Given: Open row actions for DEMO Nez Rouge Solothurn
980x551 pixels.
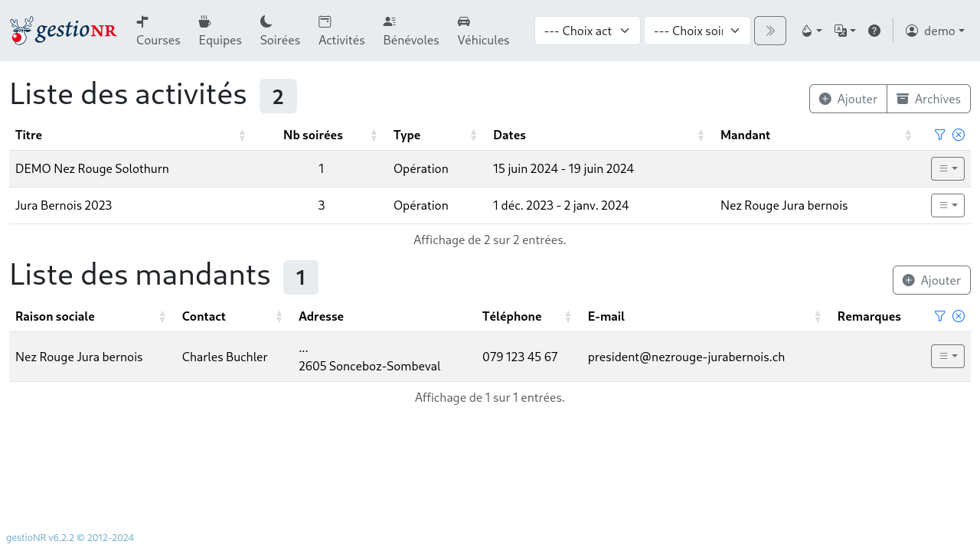Looking at the screenshot, I should (x=947, y=168).
